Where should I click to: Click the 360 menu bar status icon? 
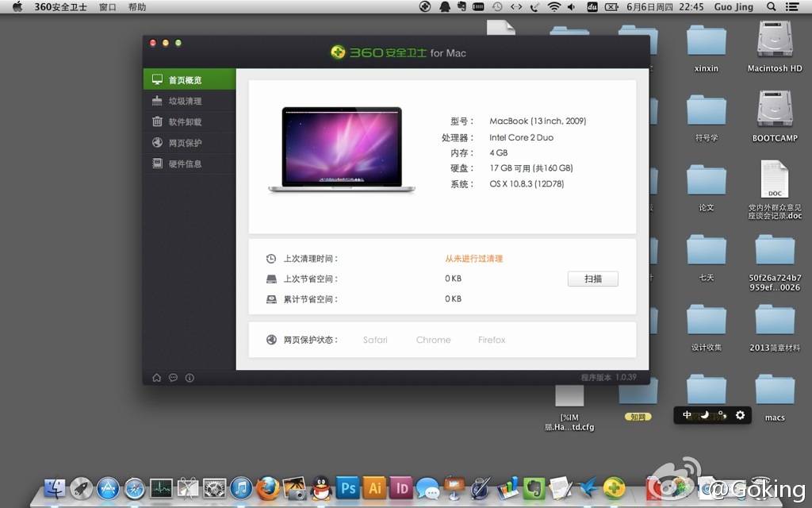click(x=425, y=6)
